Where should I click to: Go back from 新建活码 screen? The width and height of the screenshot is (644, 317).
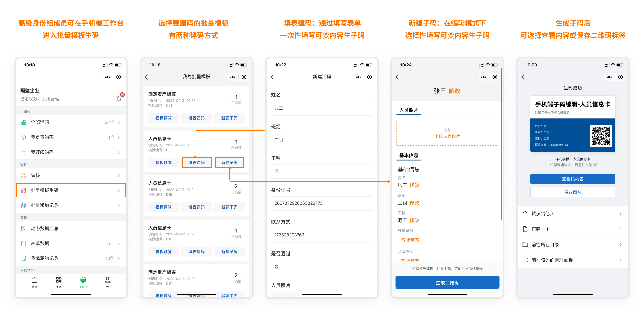click(x=272, y=77)
